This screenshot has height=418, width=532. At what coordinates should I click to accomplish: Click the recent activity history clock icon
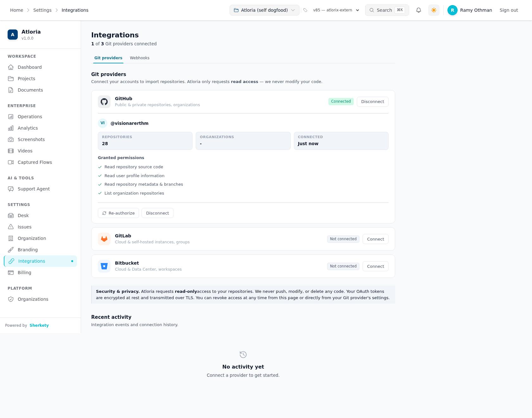coord(243,354)
